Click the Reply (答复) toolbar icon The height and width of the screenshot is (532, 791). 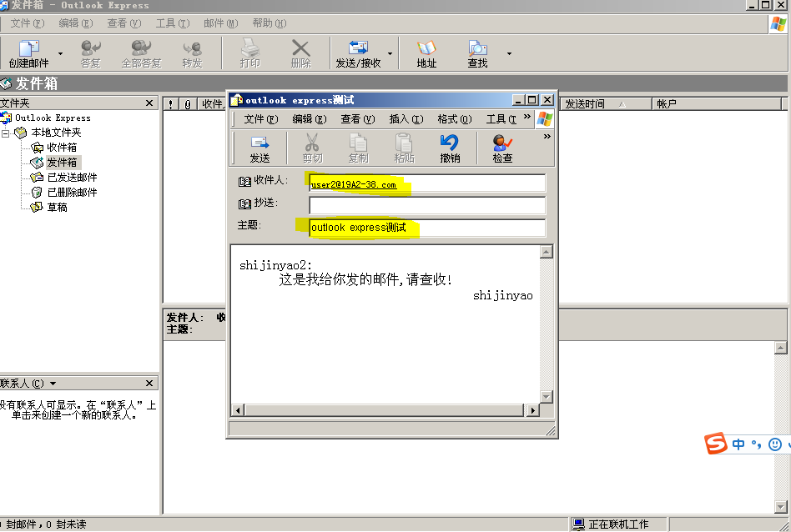(91, 48)
